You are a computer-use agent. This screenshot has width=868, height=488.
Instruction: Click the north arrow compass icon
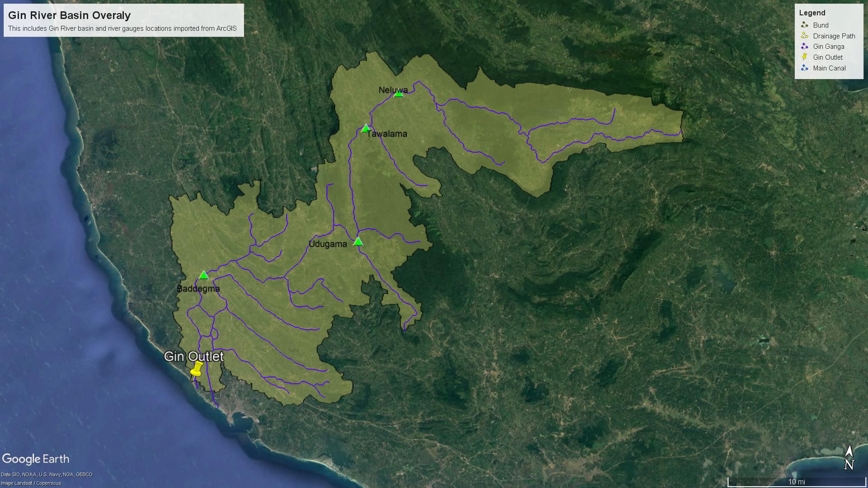pos(849,458)
